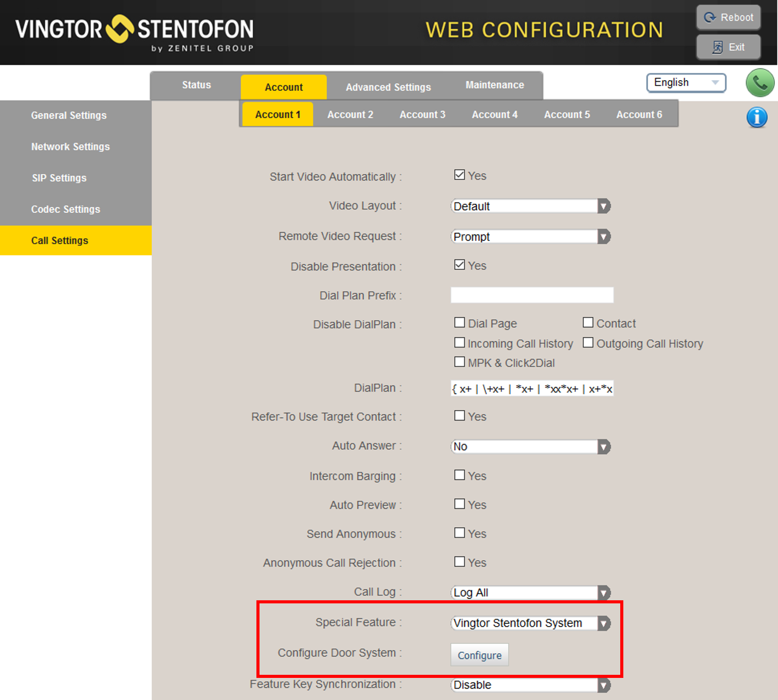
Task: Click the green phone call icon
Action: pyautogui.click(x=760, y=83)
